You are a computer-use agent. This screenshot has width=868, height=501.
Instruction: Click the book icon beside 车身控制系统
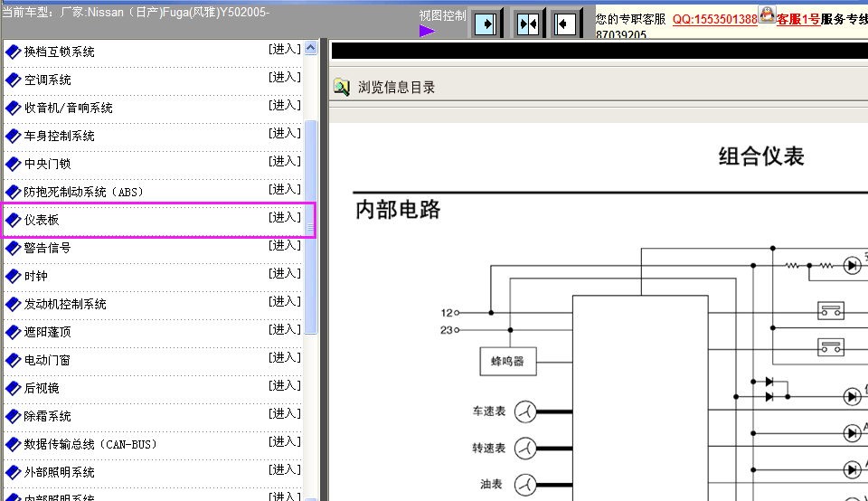[13, 137]
